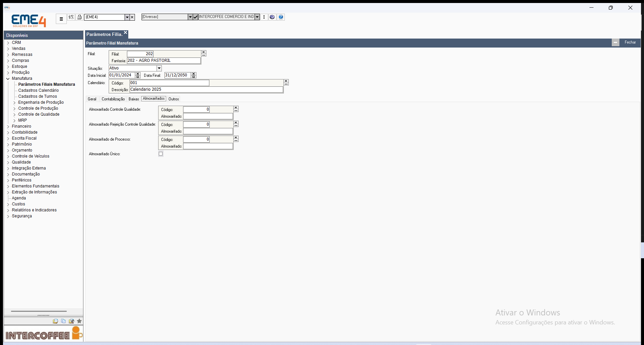Switch to the Contabilização tab
Viewport: 644px width, 345px height.
click(x=113, y=99)
